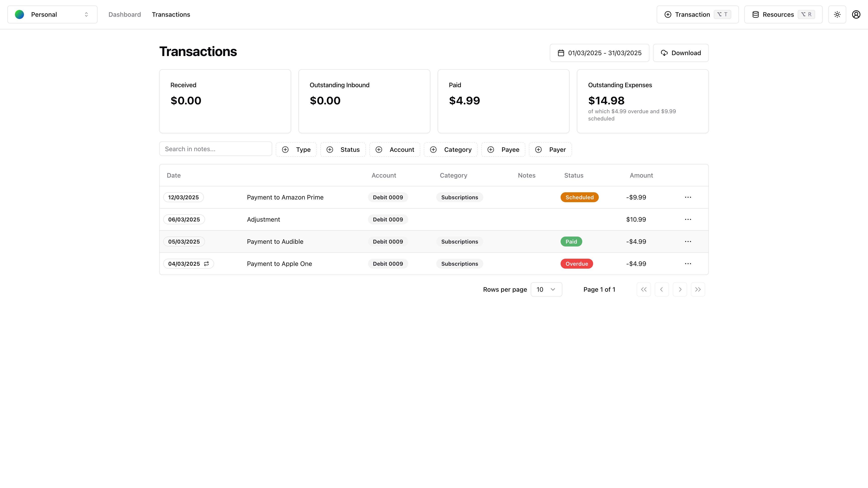Jump to first page double-chevron
The width and height of the screenshot is (868, 488).
[x=644, y=289]
